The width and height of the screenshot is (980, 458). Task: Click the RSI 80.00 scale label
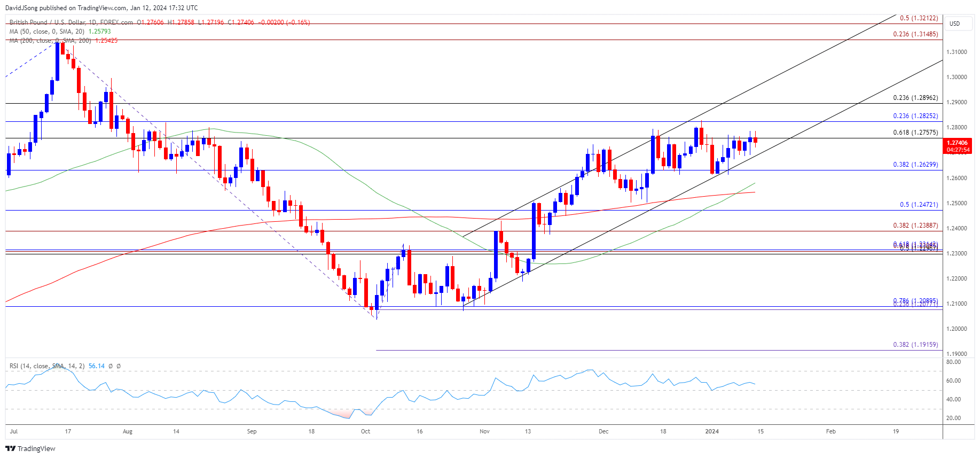(x=953, y=362)
